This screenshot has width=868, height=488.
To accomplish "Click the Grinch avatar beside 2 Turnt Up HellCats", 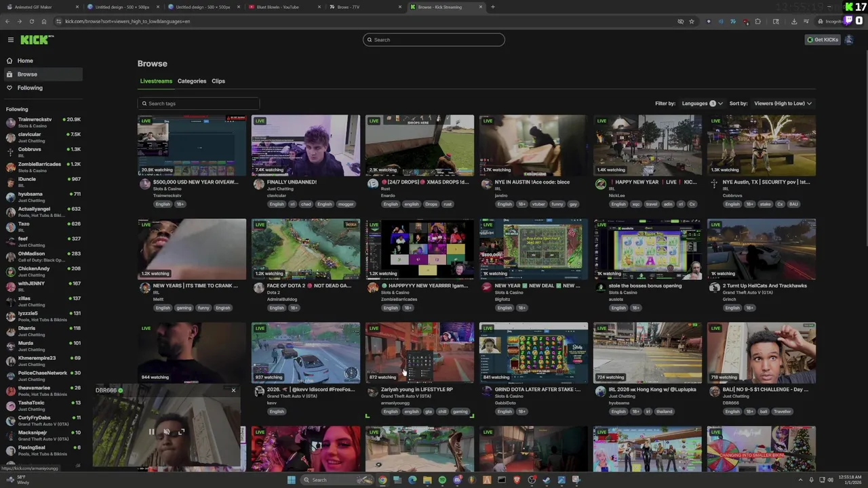I will [x=714, y=288].
